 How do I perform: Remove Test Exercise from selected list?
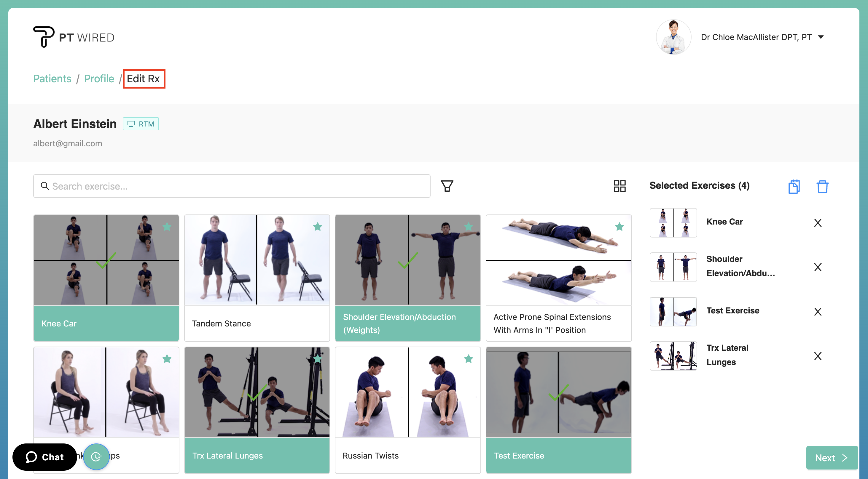click(818, 311)
